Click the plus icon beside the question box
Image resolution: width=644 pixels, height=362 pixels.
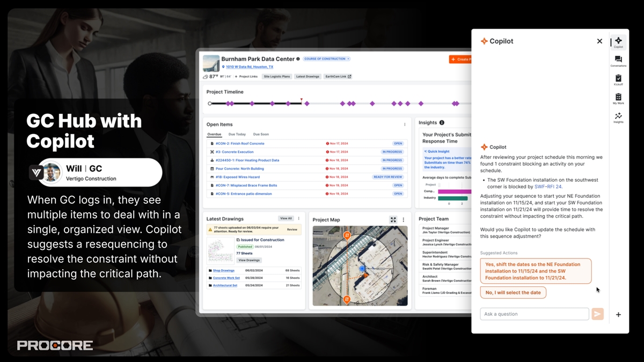click(x=618, y=315)
